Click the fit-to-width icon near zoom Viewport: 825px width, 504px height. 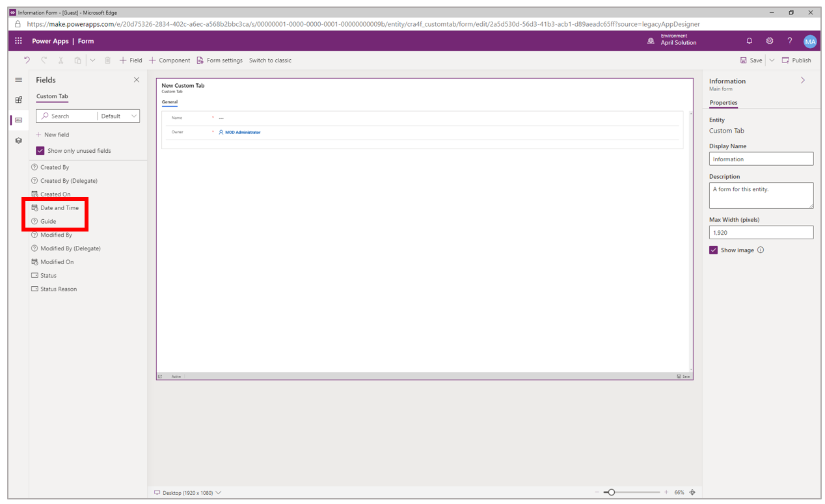(x=692, y=492)
